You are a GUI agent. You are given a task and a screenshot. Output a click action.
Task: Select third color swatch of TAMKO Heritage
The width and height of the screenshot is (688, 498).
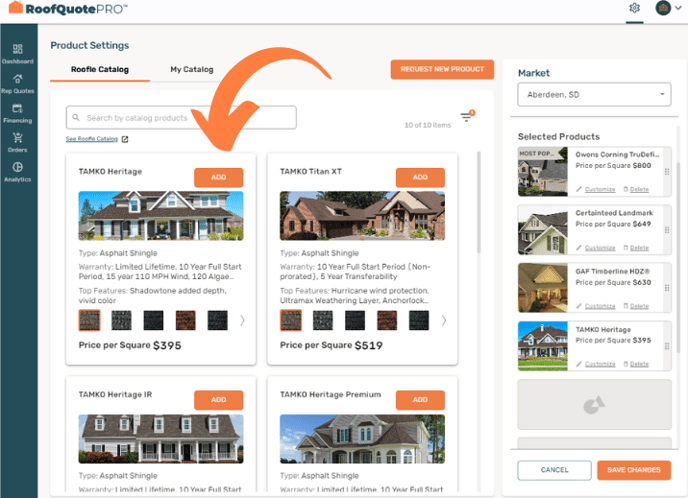click(154, 320)
